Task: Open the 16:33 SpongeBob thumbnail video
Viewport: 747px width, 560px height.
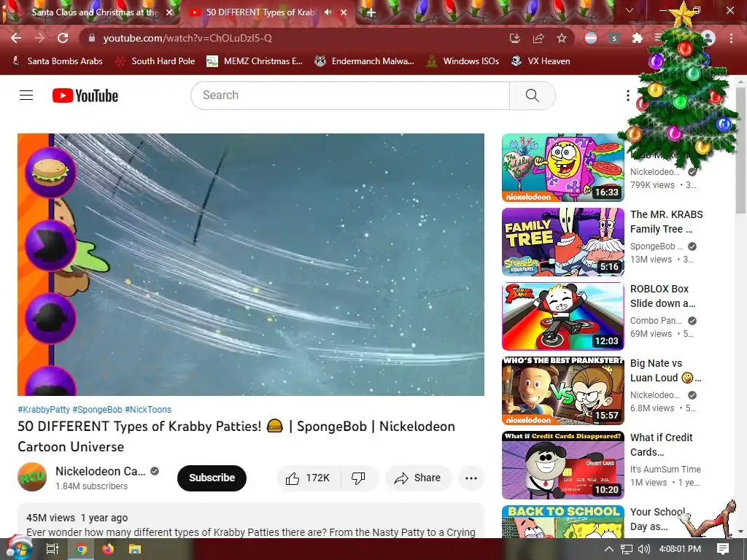Action: [562, 168]
